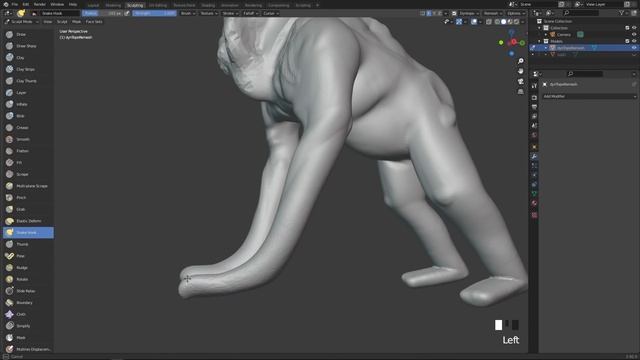Select the Clay Thumb brush

click(x=28, y=81)
